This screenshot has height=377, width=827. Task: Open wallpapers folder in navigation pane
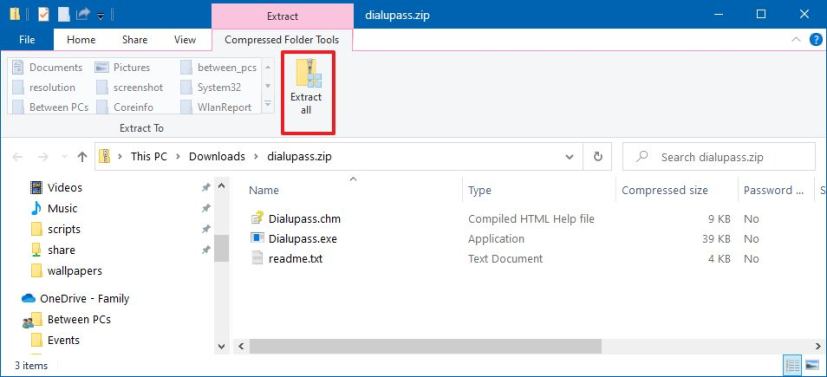coord(65,271)
